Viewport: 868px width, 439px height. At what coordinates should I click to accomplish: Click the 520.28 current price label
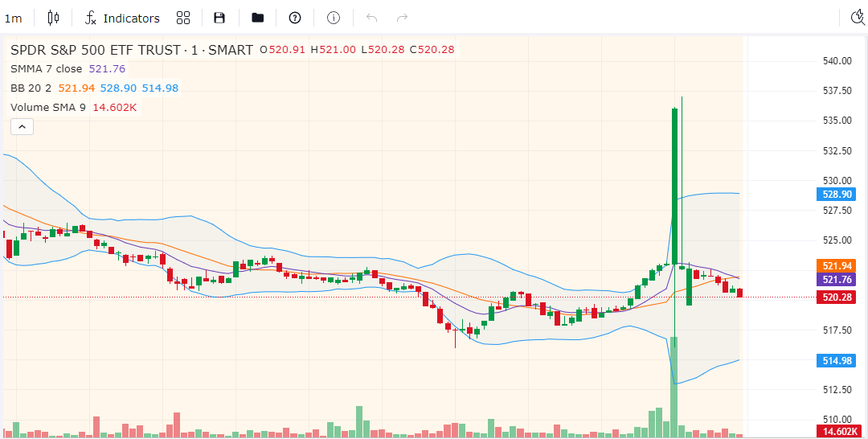(x=837, y=297)
